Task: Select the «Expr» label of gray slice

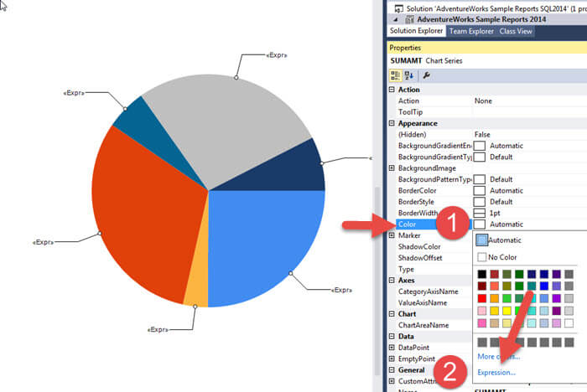Action: pos(276,55)
